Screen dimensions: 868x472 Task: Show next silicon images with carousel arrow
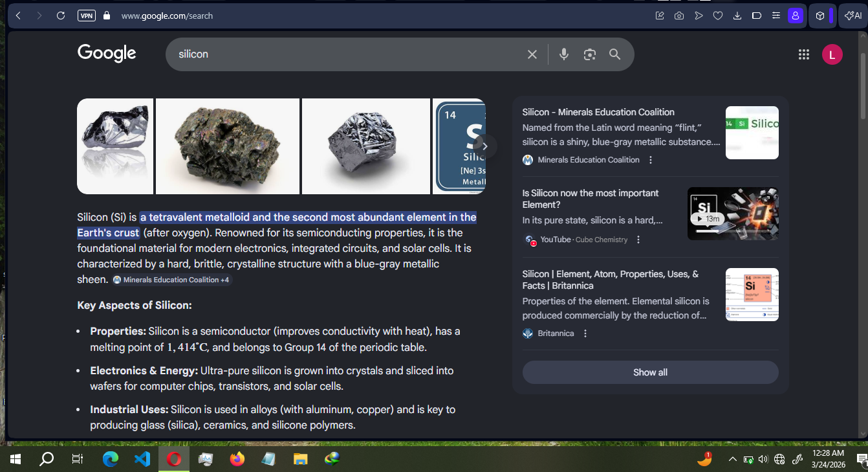(x=484, y=146)
